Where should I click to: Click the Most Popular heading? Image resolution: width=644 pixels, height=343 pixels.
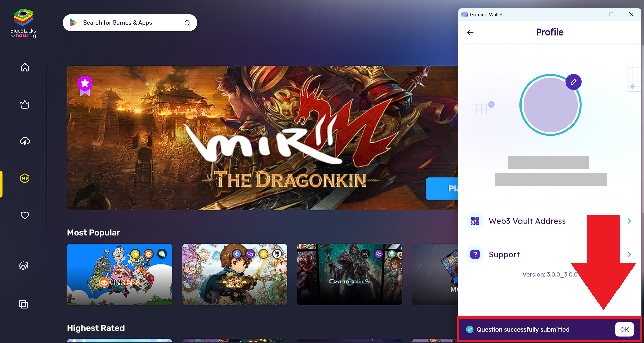pos(94,233)
